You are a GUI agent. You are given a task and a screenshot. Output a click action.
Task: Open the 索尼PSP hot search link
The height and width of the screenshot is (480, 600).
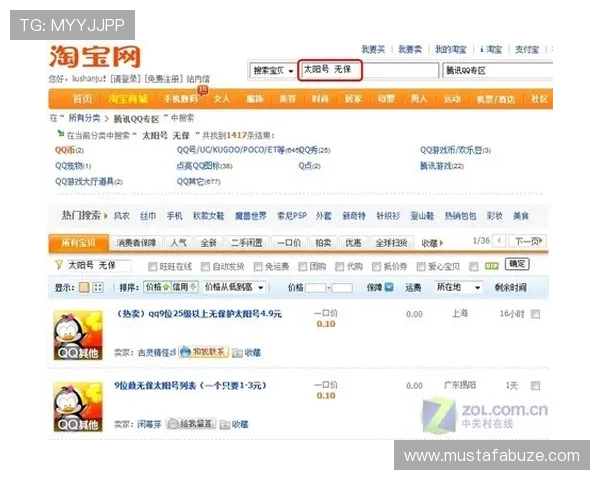(x=292, y=216)
